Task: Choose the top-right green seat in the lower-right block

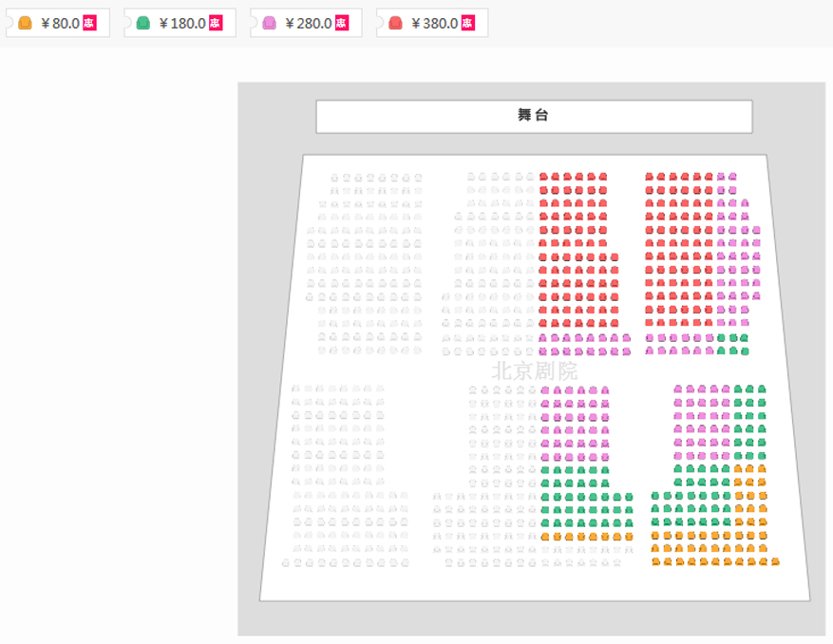Action: (762, 388)
